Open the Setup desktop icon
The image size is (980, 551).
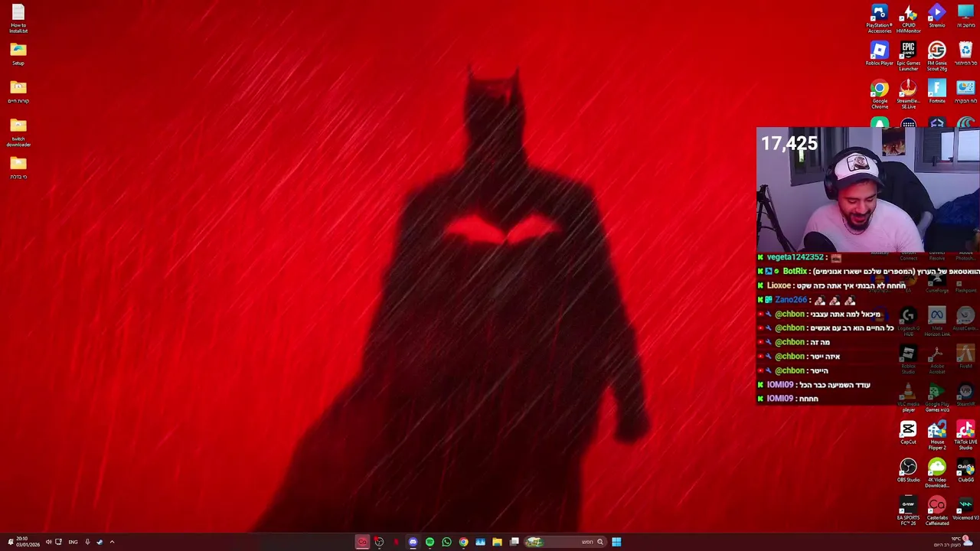(x=18, y=54)
